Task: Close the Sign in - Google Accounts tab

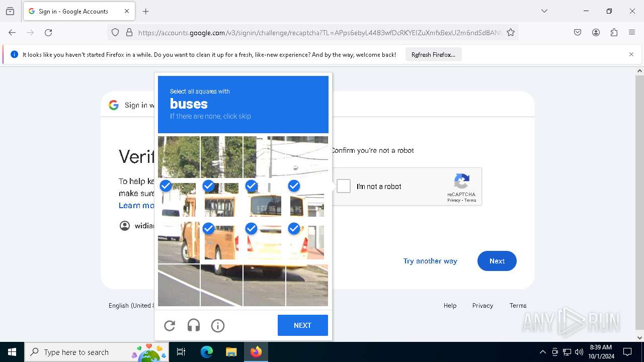Action: click(127, 11)
